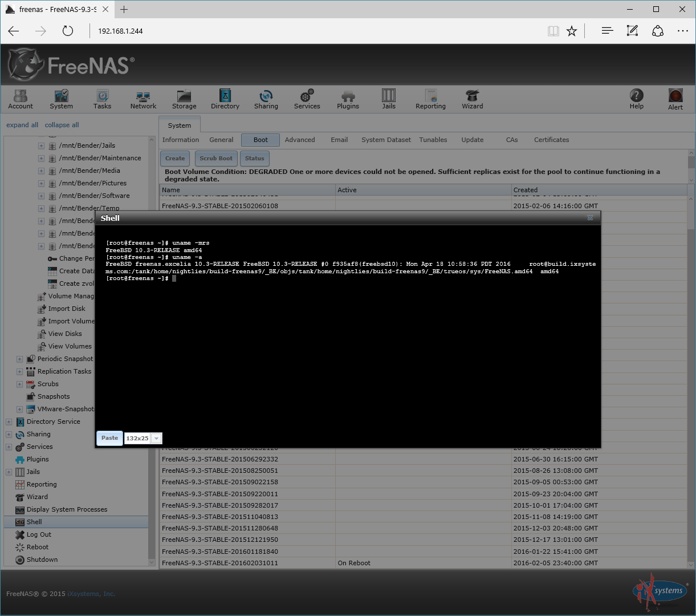Click the Shell icon in sidebar tree

20,522
